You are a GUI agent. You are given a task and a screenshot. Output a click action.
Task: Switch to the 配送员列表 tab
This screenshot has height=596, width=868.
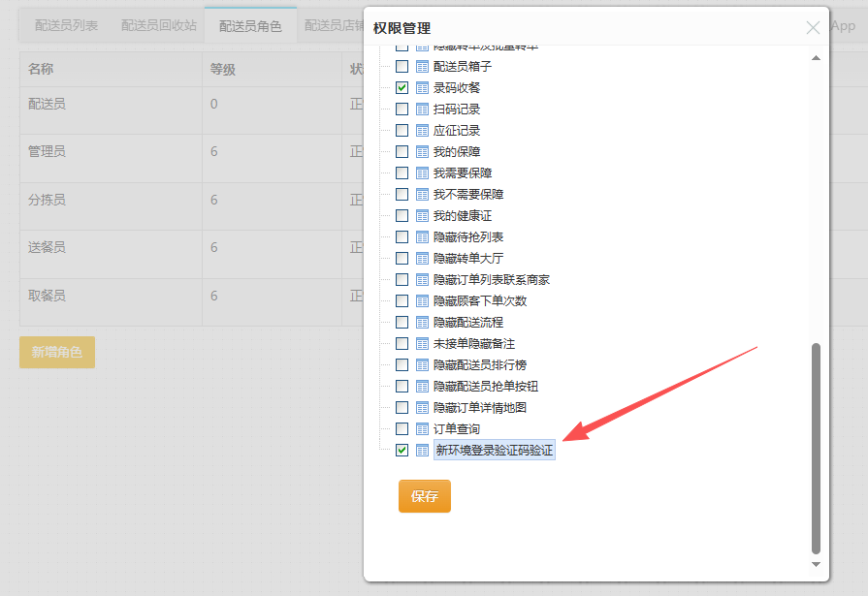click(66, 26)
